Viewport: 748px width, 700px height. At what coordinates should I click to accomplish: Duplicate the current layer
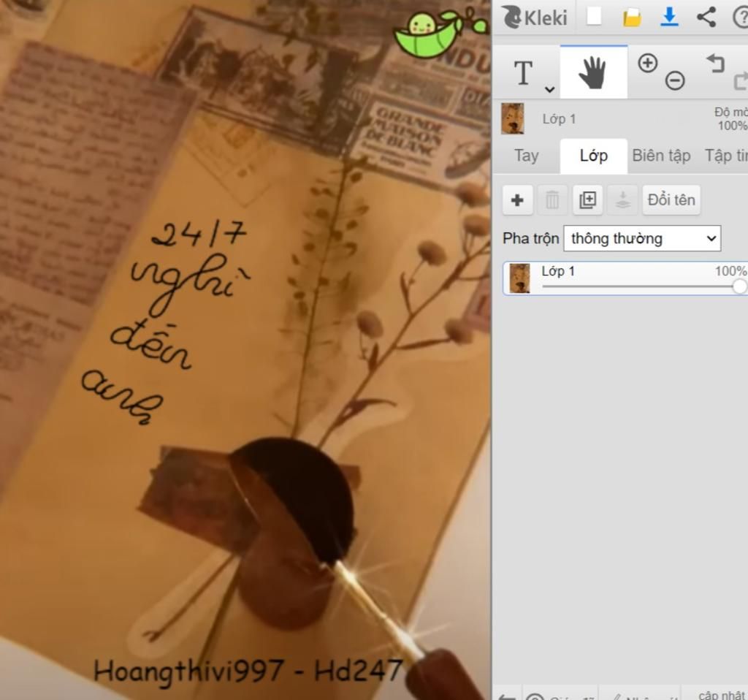click(x=587, y=200)
